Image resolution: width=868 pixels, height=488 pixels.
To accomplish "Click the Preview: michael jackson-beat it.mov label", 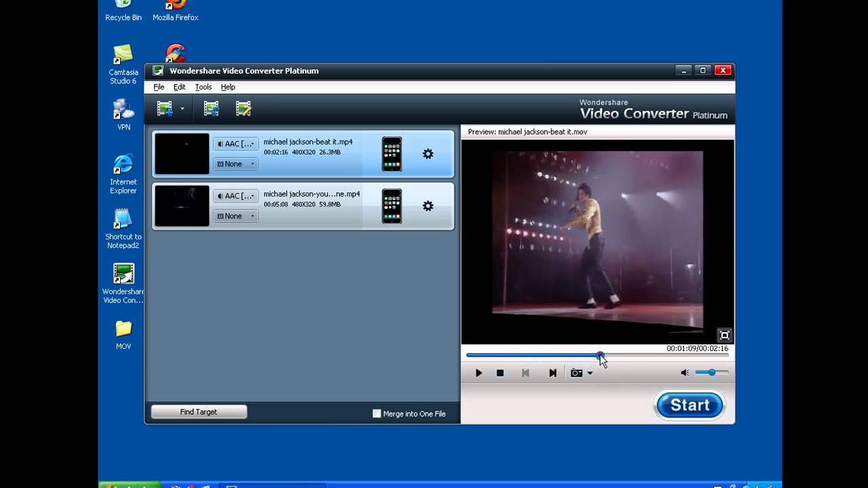I will coord(528,131).
